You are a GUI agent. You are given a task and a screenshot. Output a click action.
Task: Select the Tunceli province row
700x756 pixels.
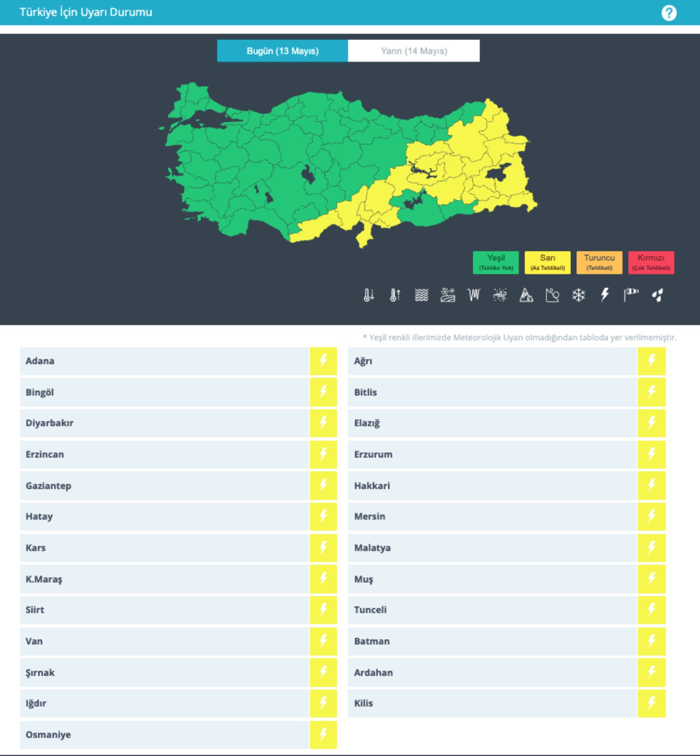click(x=507, y=610)
